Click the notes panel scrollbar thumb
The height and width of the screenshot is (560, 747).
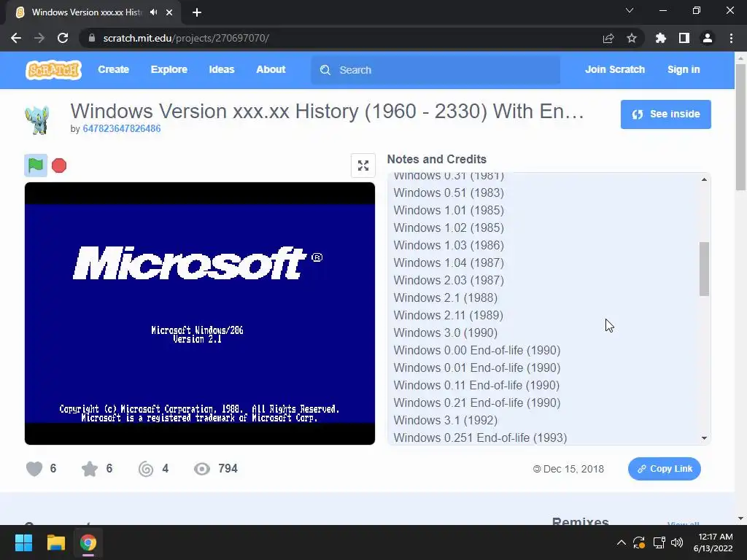click(704, 269)
